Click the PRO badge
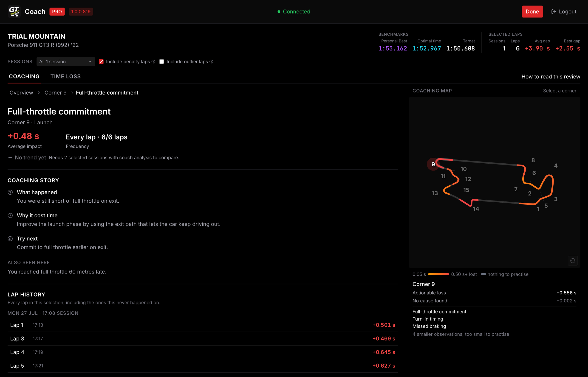This screenshot has height=377, width=588. (57, 11)
